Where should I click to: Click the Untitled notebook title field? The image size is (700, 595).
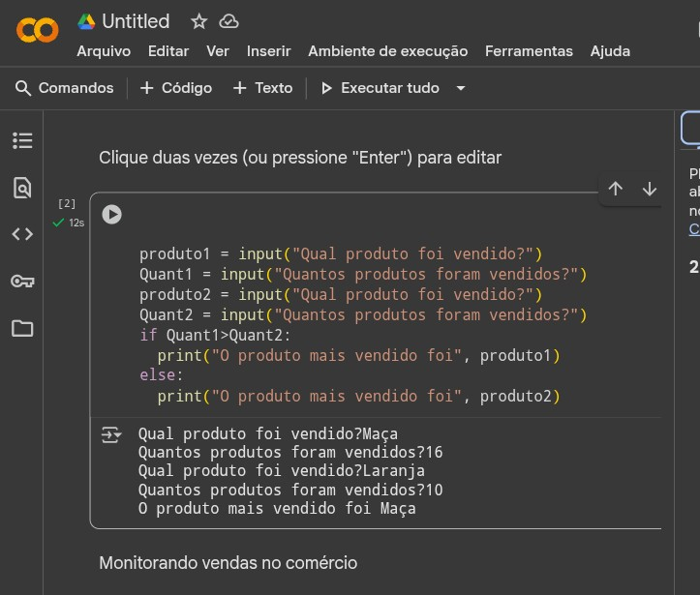coord(136,21)
